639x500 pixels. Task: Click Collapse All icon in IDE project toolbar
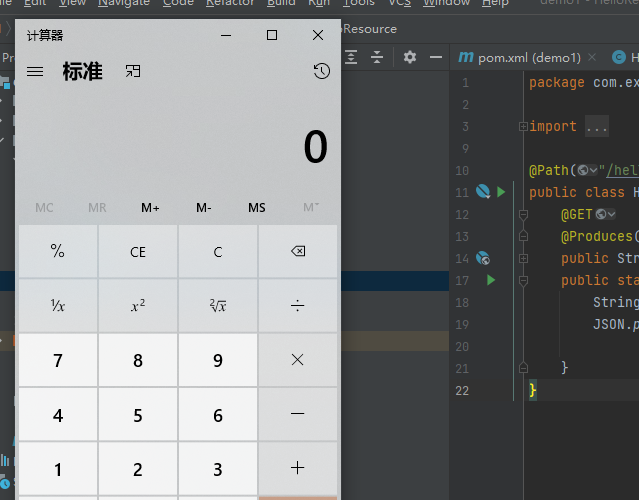click(377, 57)
